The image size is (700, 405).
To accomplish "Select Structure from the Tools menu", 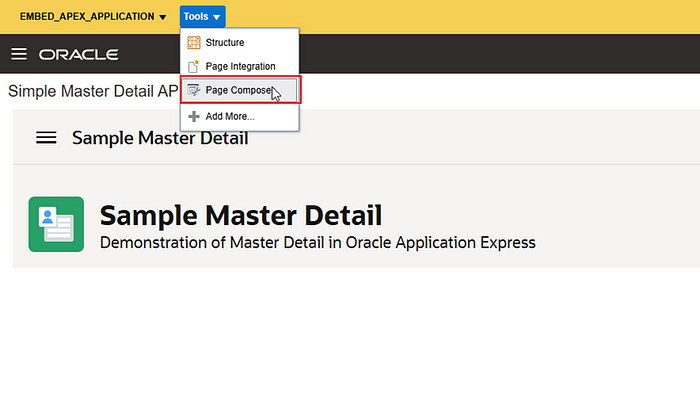I will point(239,42).
